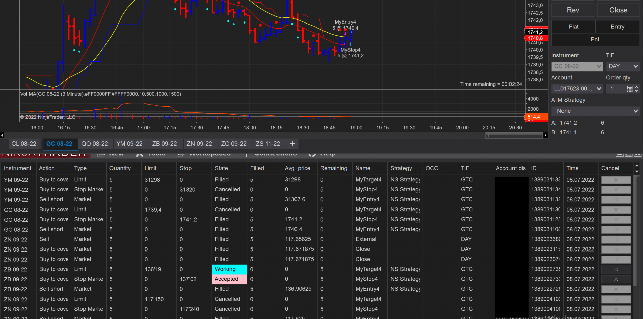Click the PnL display cell
This screenshot has width=644, height=319.
pos(596,39)
